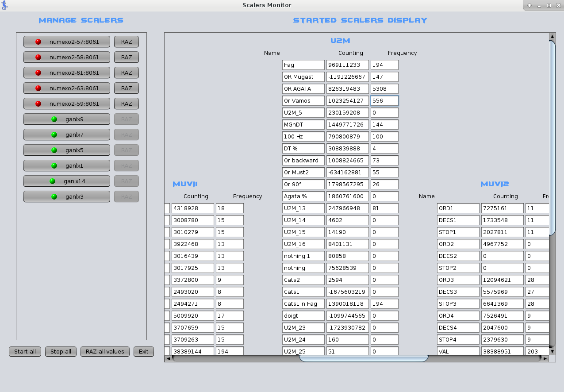564x392 pixels.
Task: Toggle the numexo2-63:8061 scaler button
Action: pyautogui.click(x=67, y=88)
